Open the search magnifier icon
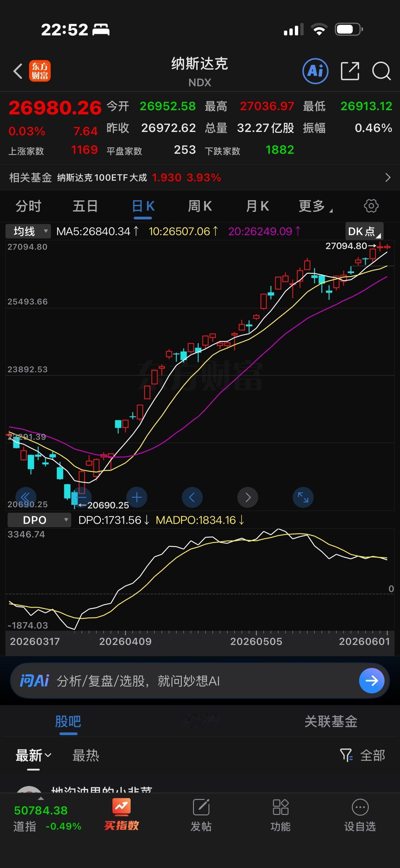 (x=382, y=71)
